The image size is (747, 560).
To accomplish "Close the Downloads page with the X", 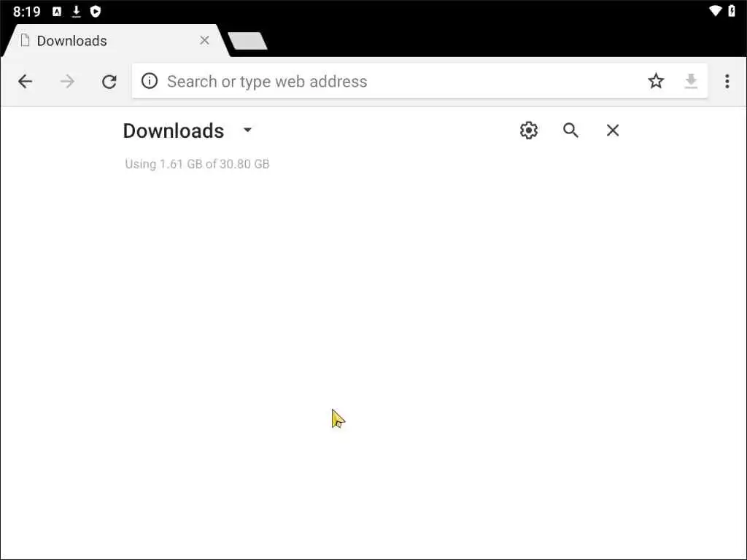I will (613, 130).
